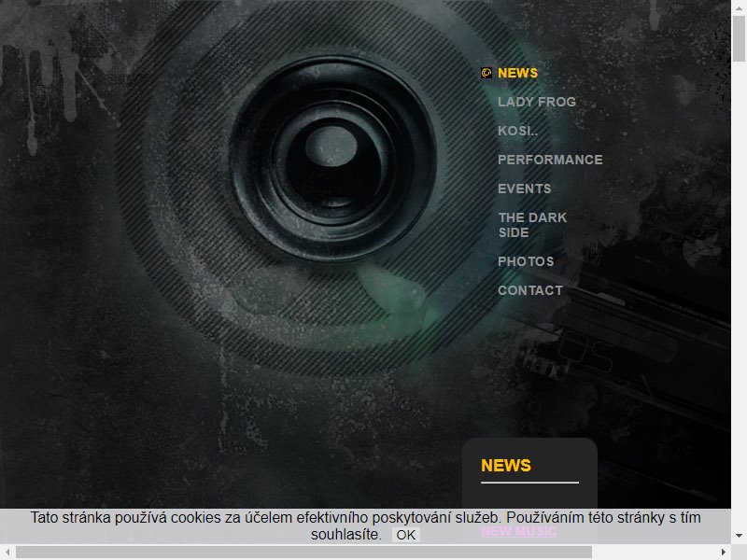
Task: Click the horizontal scrollbar thumb
Action: (304, 552)
